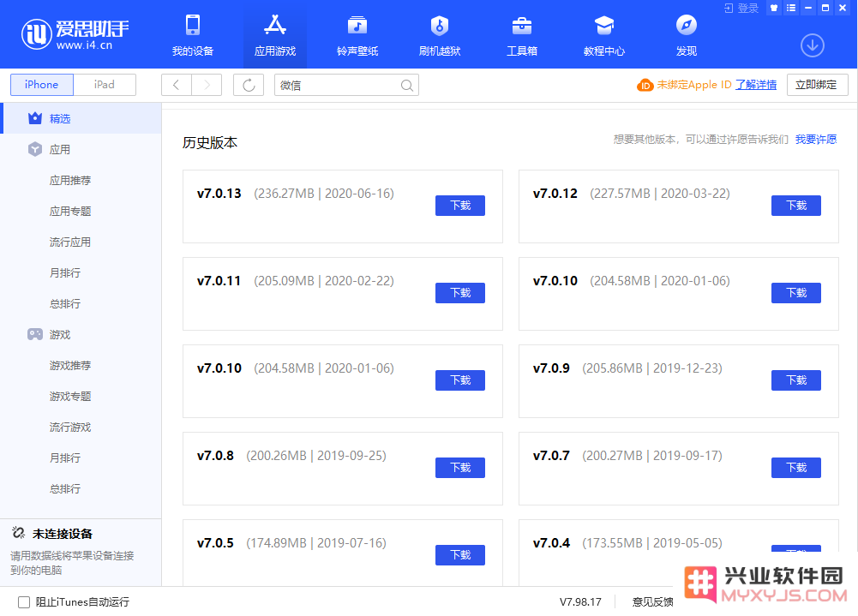This screenshot has height=616, width=858.
Task: Open 教程中心 tutorial center
Action: click(x=604, y=35)
